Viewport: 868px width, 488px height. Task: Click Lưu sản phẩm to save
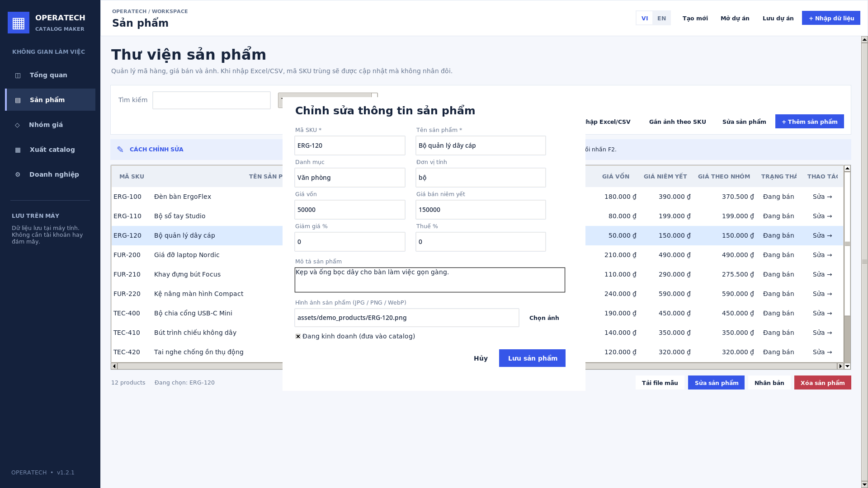click(532, 358)
